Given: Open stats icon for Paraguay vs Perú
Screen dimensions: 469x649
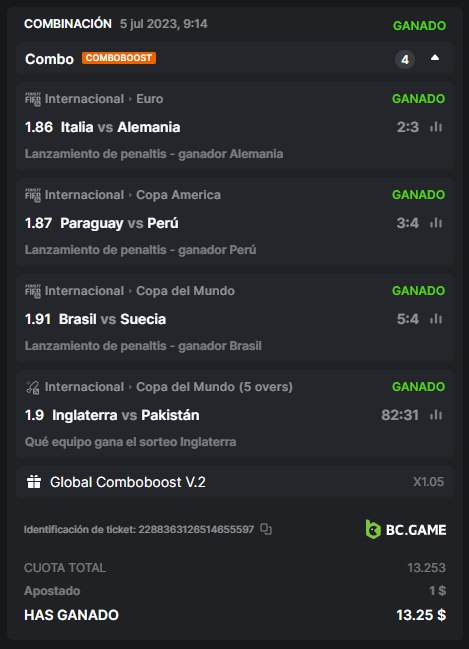Looking at the screenshot, I should point(436,223).
